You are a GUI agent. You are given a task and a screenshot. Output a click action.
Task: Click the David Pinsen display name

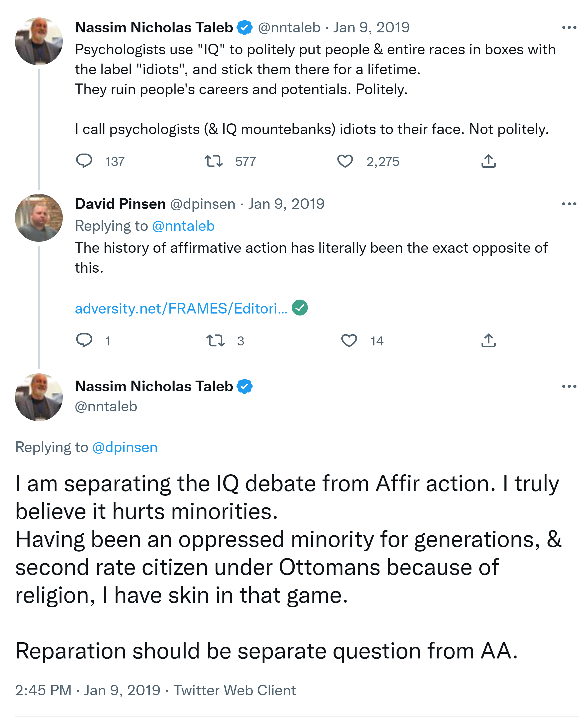coord(120,204)
